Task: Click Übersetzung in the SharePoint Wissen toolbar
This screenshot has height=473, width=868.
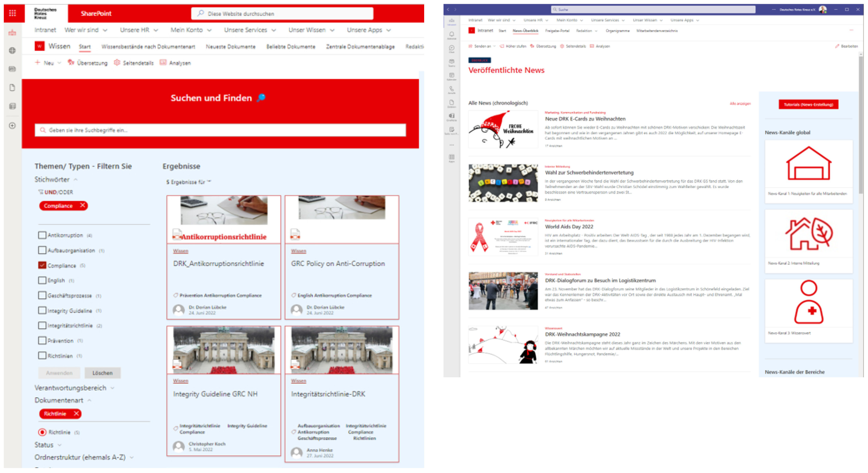Action: (88, 63)
